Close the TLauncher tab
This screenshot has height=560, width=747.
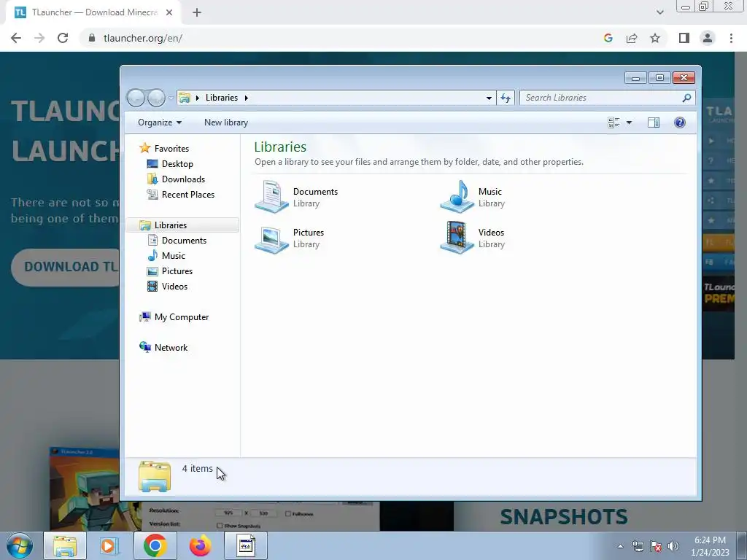169,12
